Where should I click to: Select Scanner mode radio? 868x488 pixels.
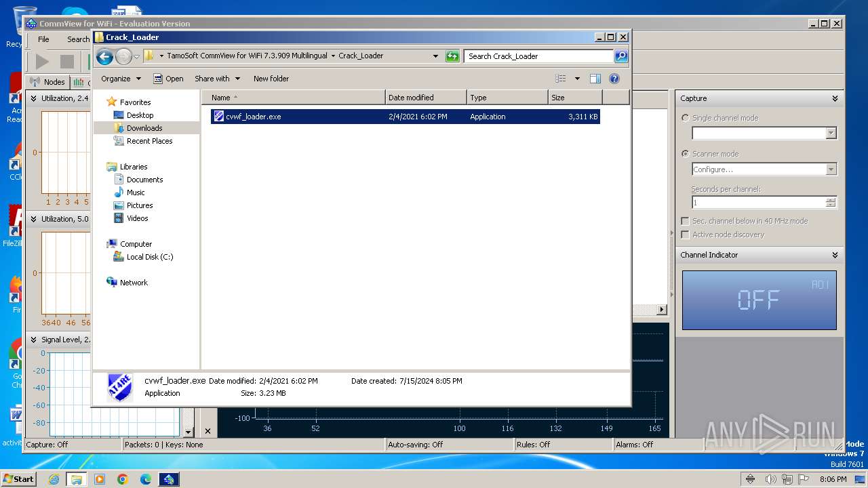(685, 154)
